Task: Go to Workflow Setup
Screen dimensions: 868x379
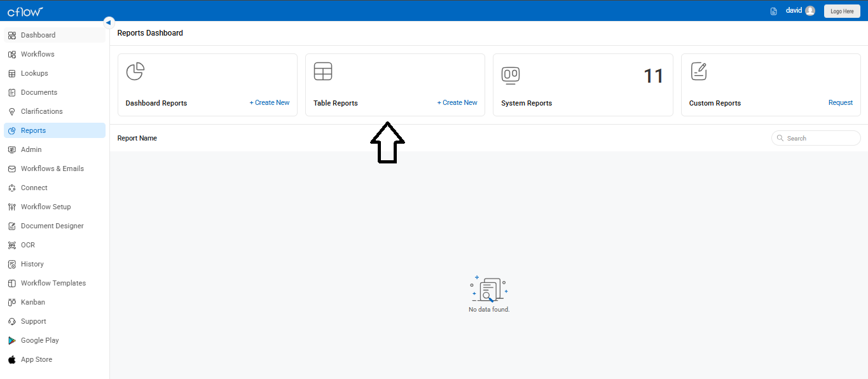Action: coord(55,207)
